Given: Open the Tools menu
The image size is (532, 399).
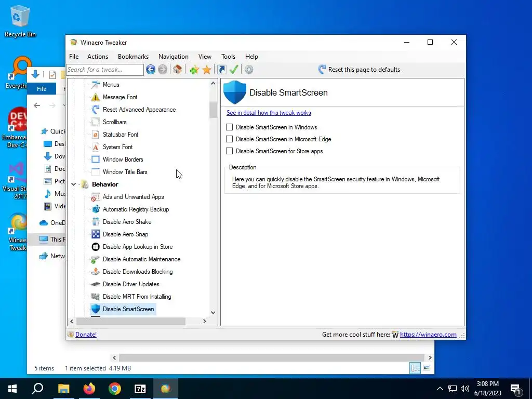Looking at the screenshot, I should [229, 56].
